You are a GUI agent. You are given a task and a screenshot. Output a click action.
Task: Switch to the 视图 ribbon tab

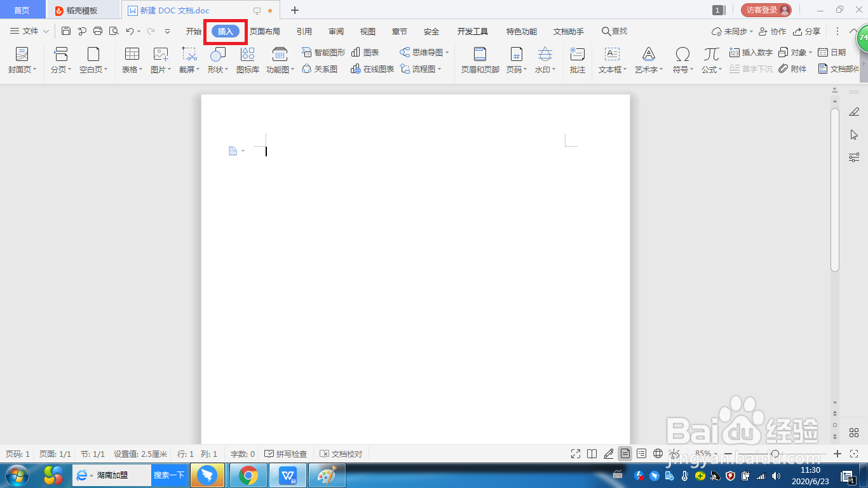click(368, 31)
